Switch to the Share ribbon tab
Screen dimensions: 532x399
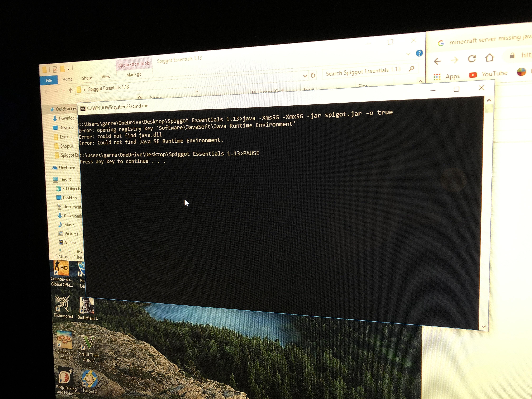pyautogui.click(x=87, y=78)
